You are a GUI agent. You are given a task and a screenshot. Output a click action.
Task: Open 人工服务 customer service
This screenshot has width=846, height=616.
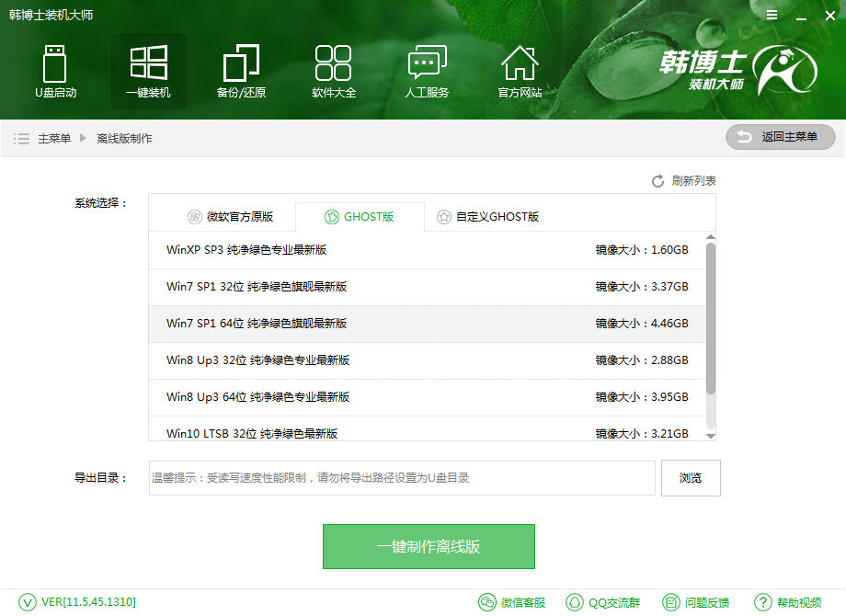[x=427, y=72]
